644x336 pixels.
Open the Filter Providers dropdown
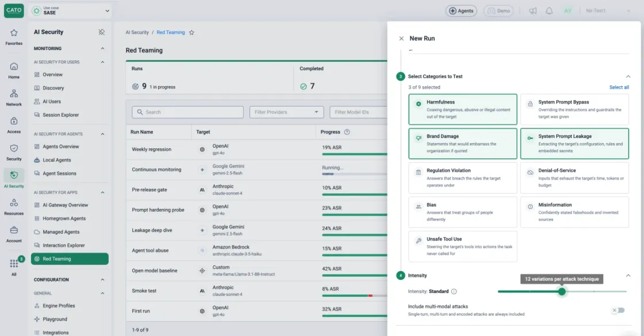pyautogui.click(x=286, y=112)
